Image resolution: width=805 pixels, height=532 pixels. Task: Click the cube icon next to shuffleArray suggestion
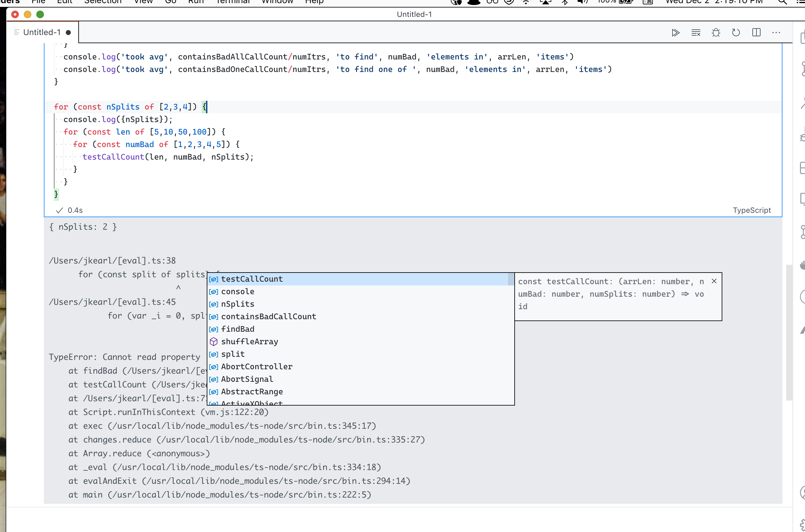(214, 342)
